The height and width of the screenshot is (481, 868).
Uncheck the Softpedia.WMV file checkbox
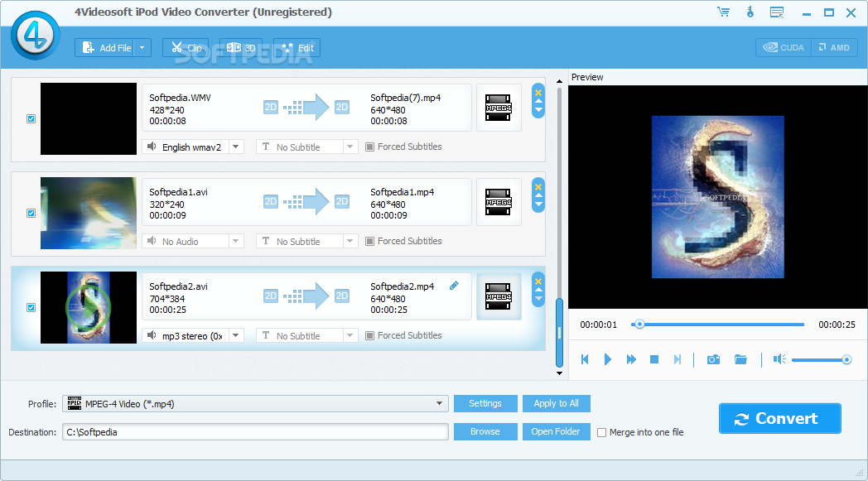(x=31, y=119)
